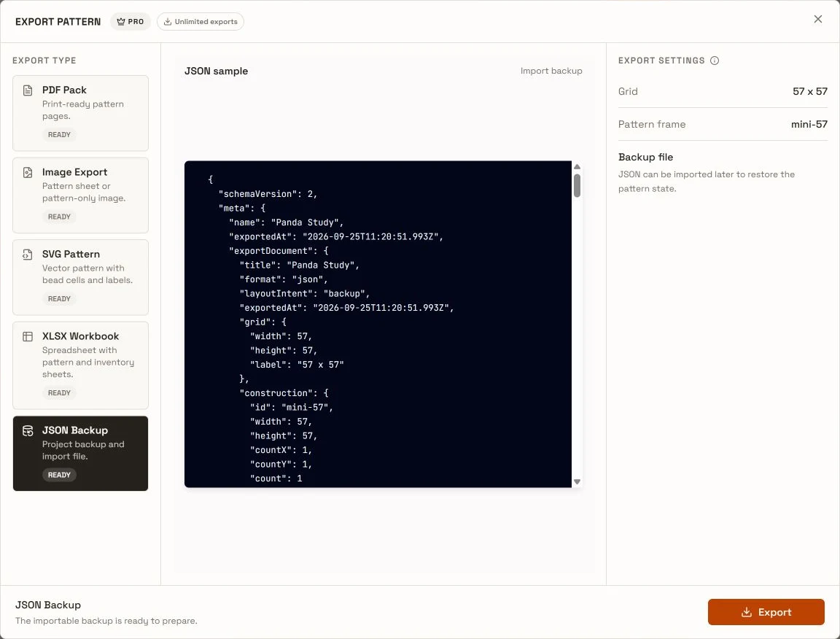This screenshot has width=840, height=639.
Task: Click READY badge on JSON Backup
Action: 59,475
